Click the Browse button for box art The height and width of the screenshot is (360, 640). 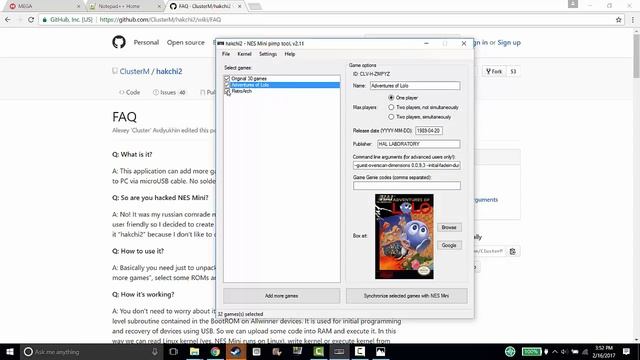449,227
